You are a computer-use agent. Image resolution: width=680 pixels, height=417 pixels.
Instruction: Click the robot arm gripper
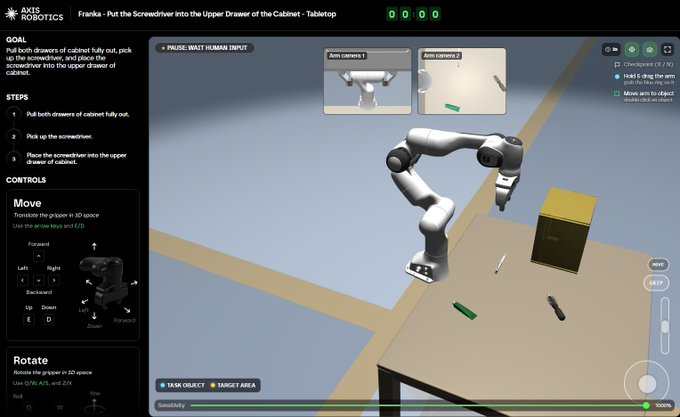[505, 192]
